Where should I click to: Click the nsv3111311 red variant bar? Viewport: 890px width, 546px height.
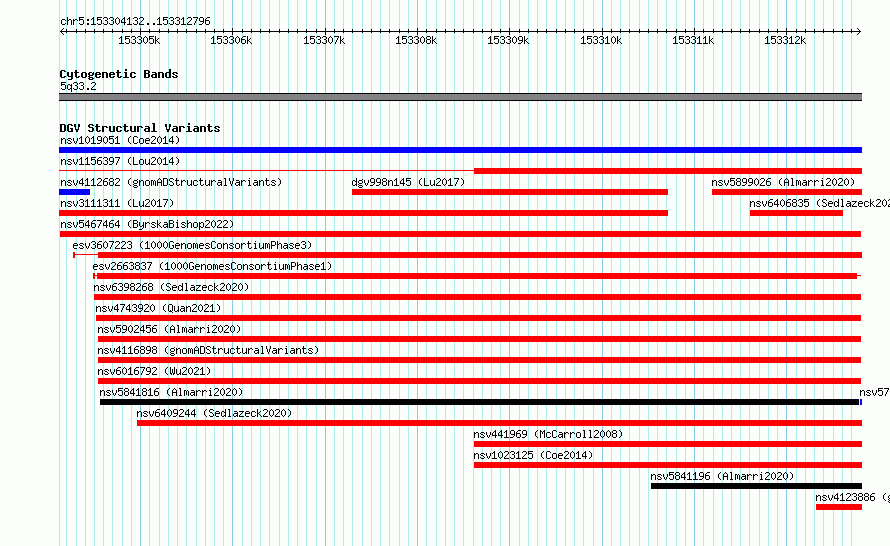point(363,213)
